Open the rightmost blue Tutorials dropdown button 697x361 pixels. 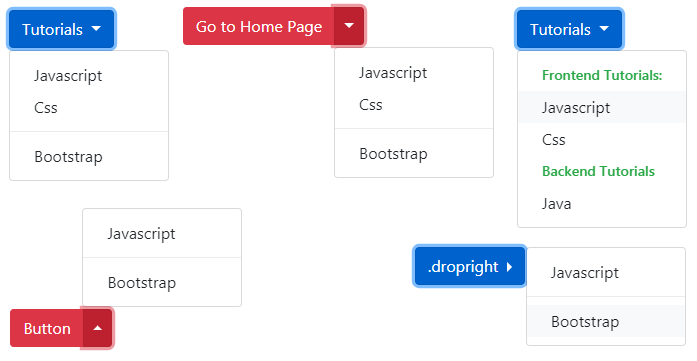point(569,29)
